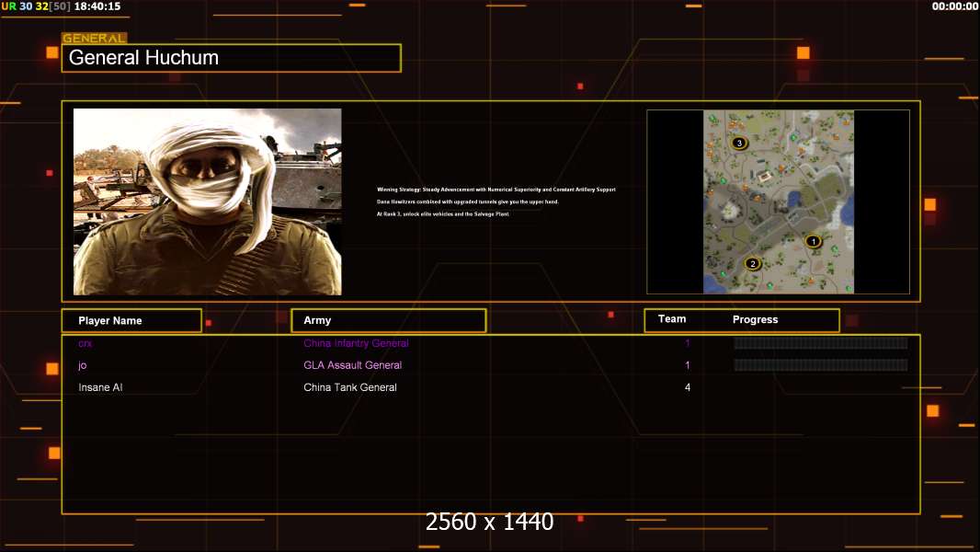Click the China Tank General army text
This screenshot has width=980, height=552.
(x=350, y=387)
